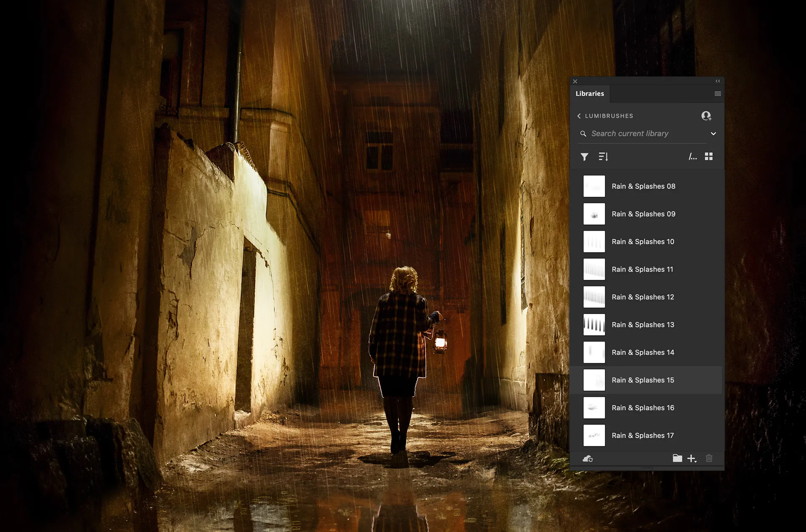The width and height of the screenshot is (806, 532).
Task: Select the Libraries tab
Action: click(589, 94)
